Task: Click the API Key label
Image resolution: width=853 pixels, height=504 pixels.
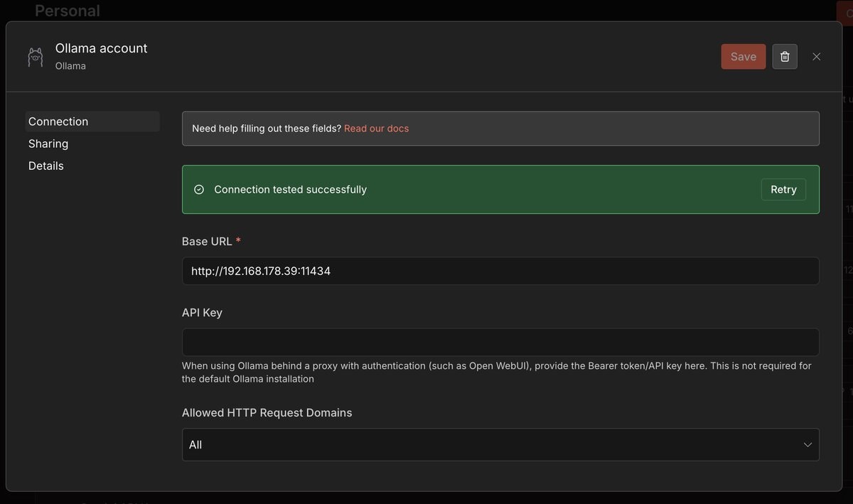Action: tap(202, 313)
